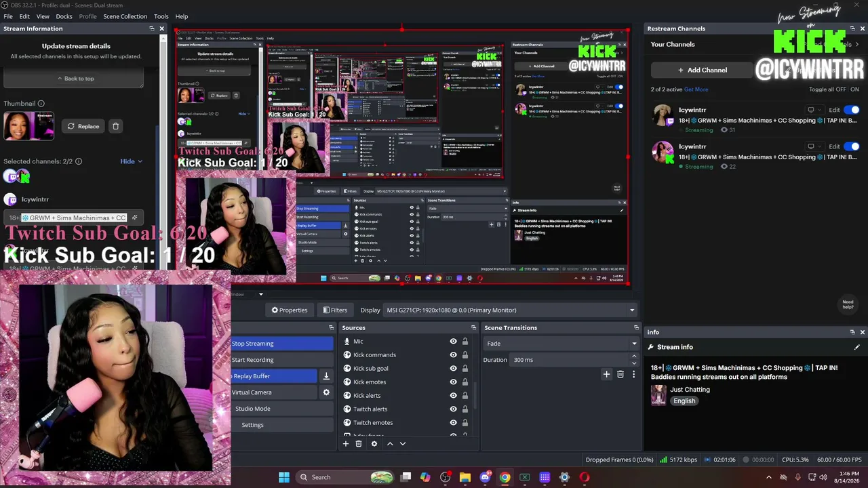Increase the transition Duration value

[x=634, y=357]
